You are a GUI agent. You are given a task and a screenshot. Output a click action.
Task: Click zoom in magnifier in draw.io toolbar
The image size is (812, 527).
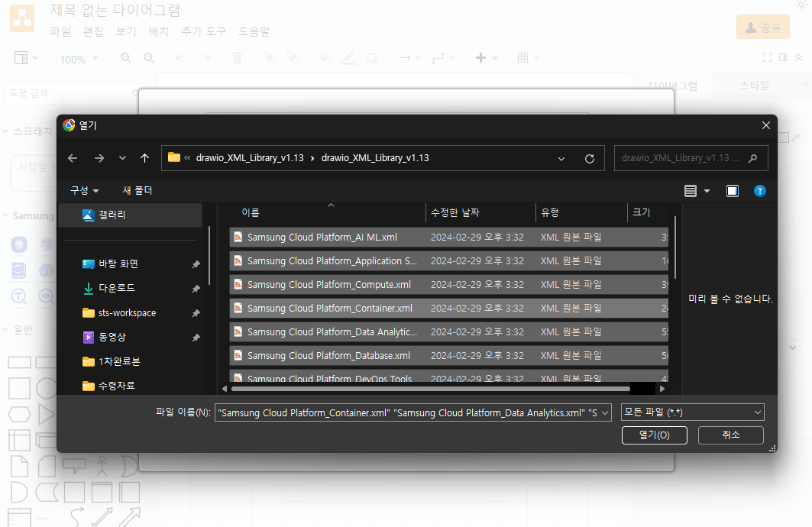point(126,58)
